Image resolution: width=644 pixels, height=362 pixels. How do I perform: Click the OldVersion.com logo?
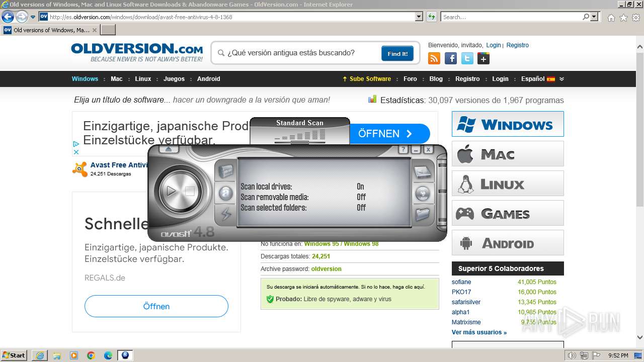tap(137, 52)
